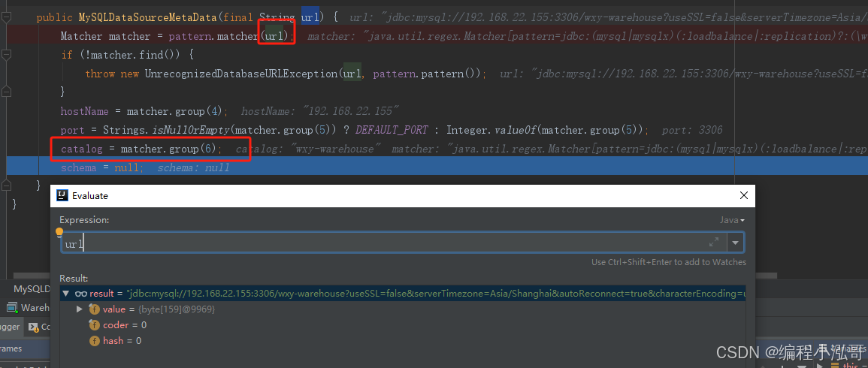868x368 pixels.
Task: Click the inline hint 'port: 3306'
Action: 692,130
